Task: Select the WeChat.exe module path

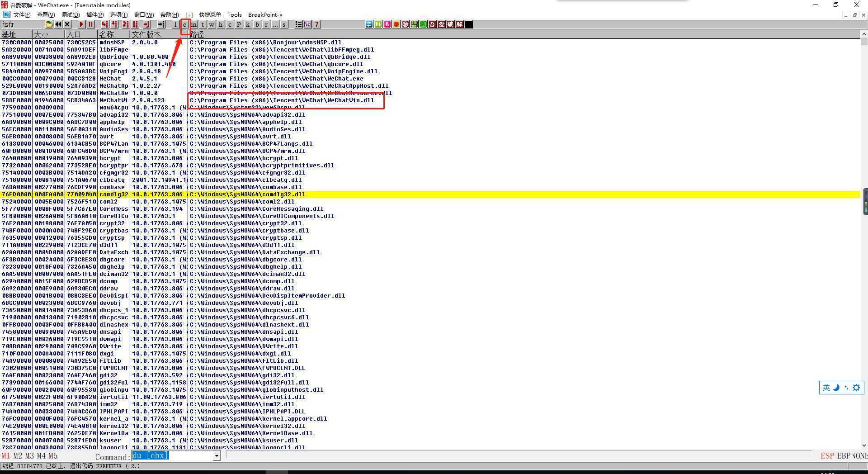Action: pyautogui.click(x=276, y=79)
